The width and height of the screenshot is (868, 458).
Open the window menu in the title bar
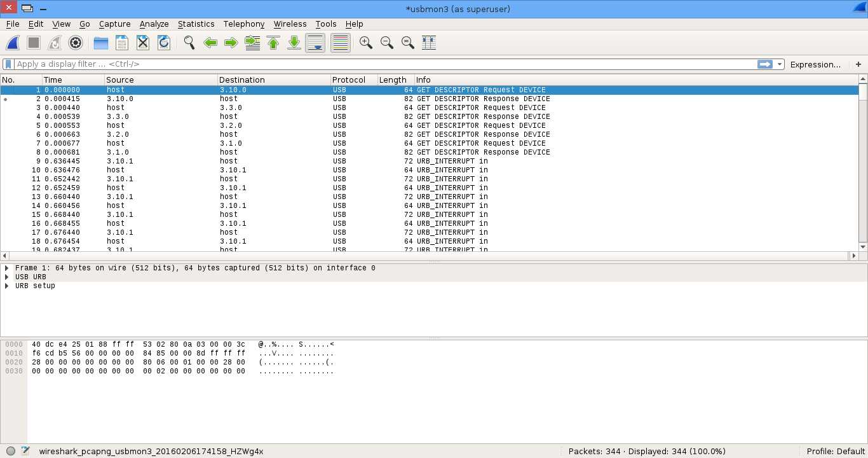pyautogui.click(x=27, y=9)
